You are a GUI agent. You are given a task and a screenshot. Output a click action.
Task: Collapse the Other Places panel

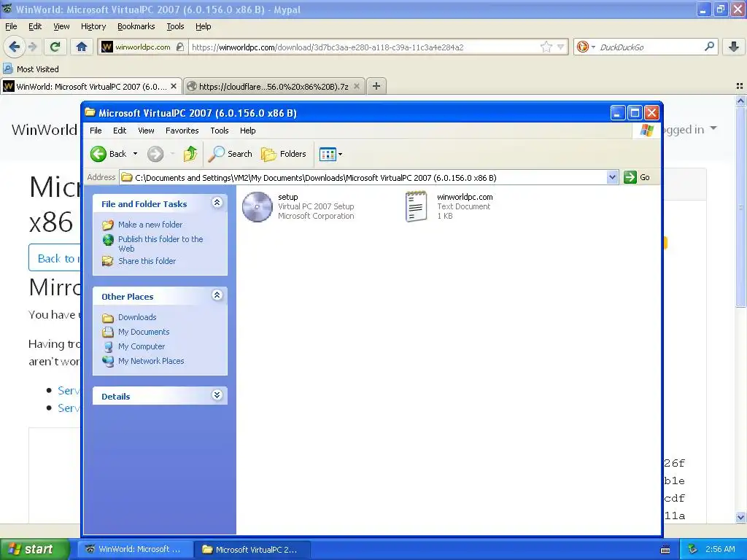[x=217, y=295]
